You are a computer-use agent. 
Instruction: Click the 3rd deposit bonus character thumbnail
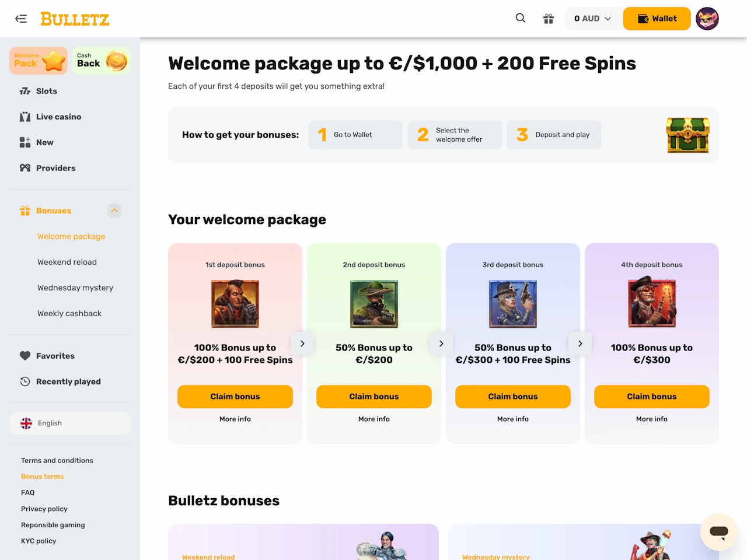tap(513, 304)
